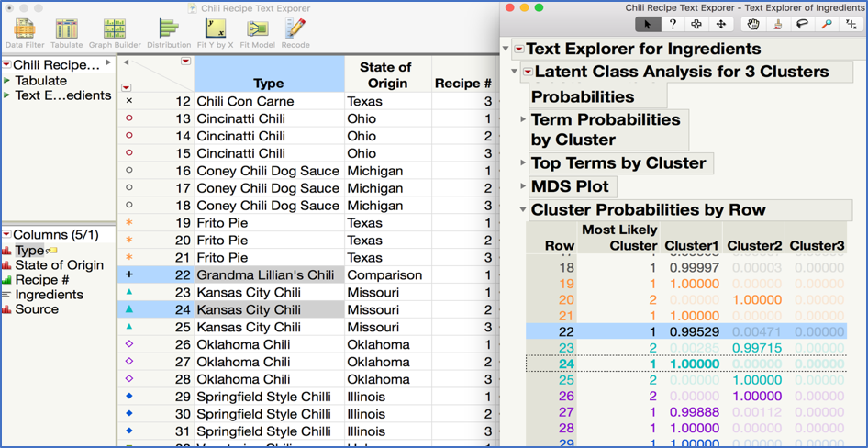
Task: Select Ingredients in the Columns list
Action: click(x=49, y=295)
